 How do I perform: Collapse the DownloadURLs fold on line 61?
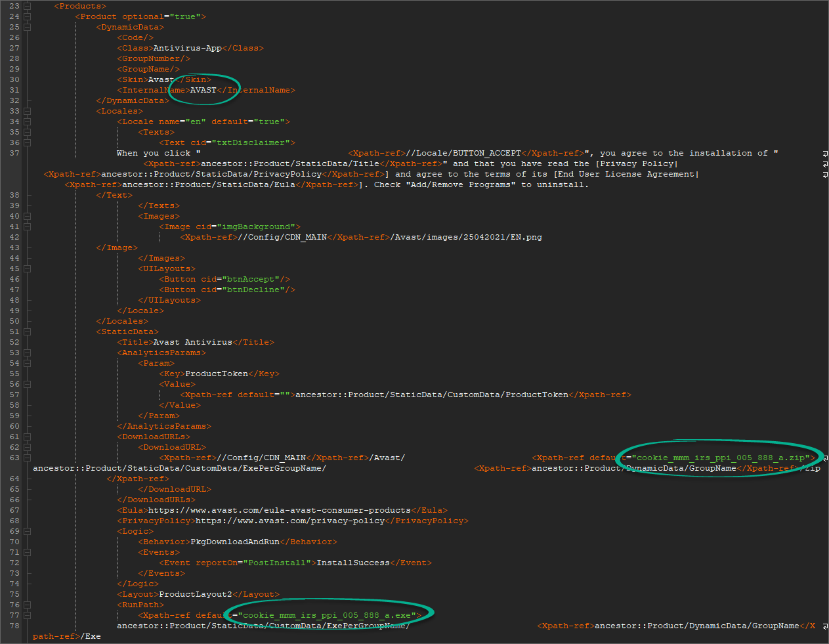(28, 437)
